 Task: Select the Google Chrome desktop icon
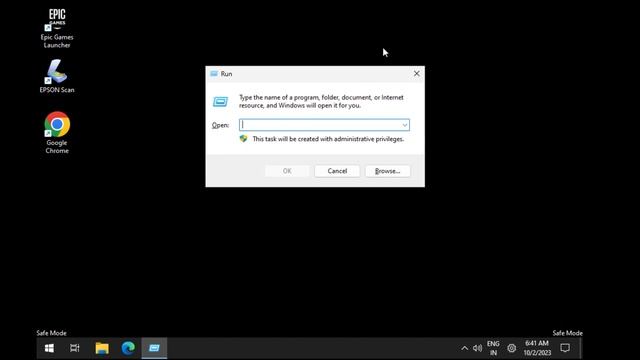57,133
